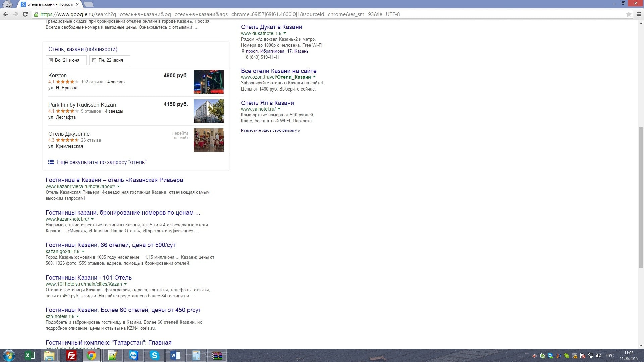The image size is (644, 362).
Task: Open Notepad++ from the taskbar
Action: 112,355
